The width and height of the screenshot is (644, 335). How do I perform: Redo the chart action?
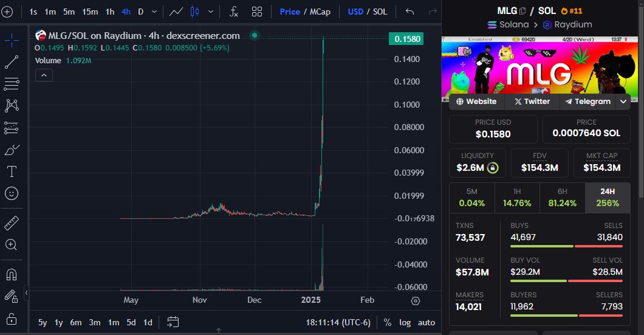point(433,12)
